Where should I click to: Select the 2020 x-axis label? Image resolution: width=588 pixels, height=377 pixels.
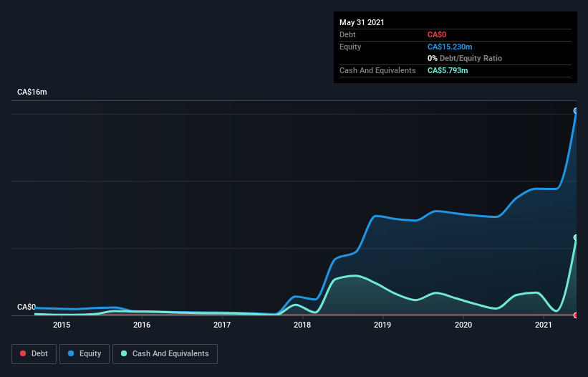point(463,325)
